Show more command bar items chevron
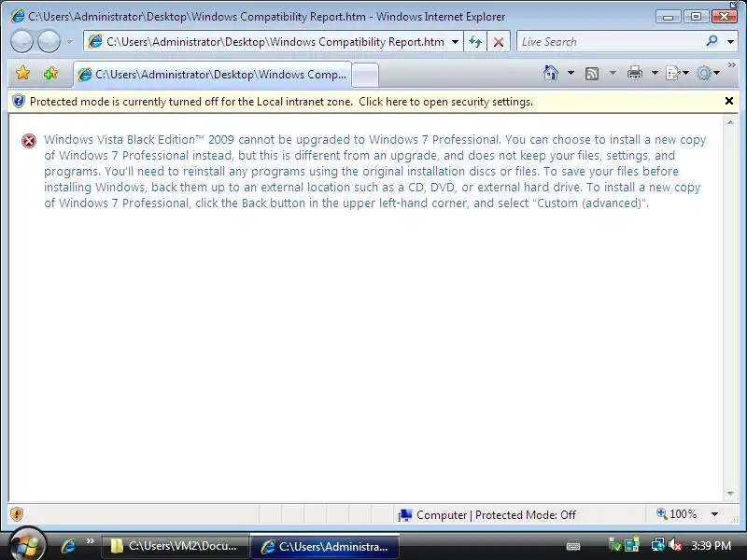 [x=732, y=64]
